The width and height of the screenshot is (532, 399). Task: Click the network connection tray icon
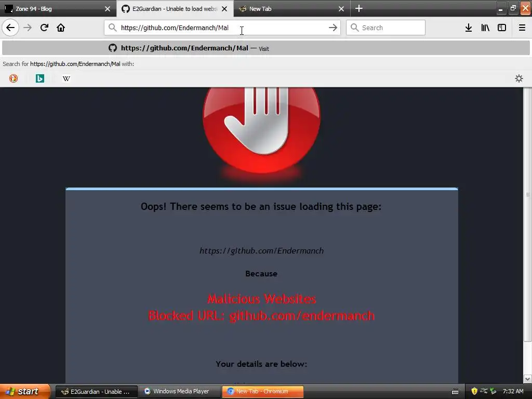click(x=484, y=391)
